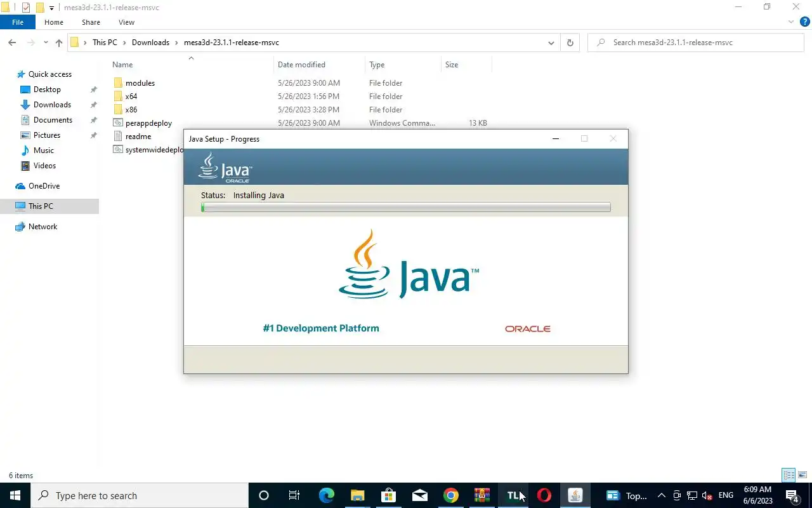Open Downloads in navigation pane

tap(52, 105)
